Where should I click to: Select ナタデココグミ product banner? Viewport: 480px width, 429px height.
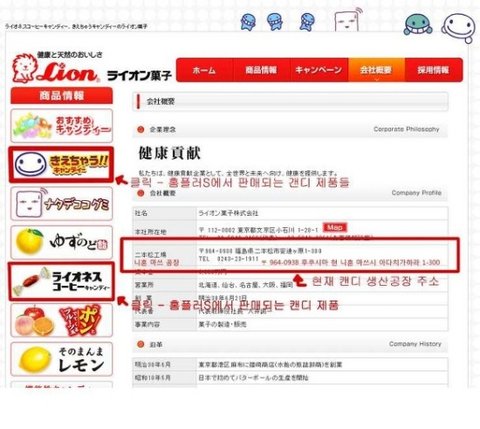coord(62,203)
